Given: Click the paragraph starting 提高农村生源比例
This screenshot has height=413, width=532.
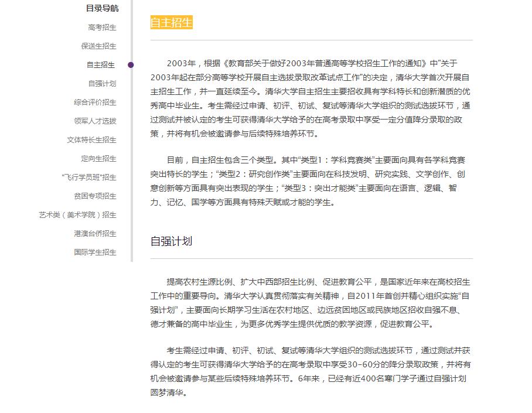Looking at the screenshot, I should pyautogui.click(x=311, y=303).
